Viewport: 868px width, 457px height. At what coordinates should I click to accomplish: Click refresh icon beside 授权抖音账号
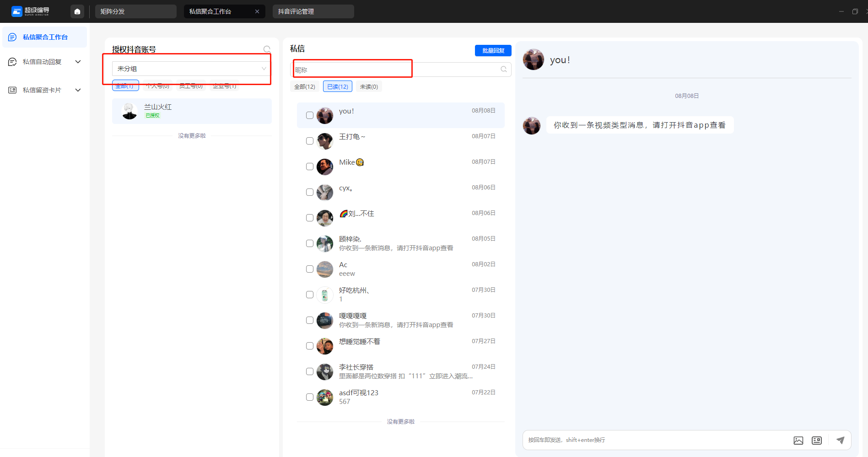coord(267,49)
